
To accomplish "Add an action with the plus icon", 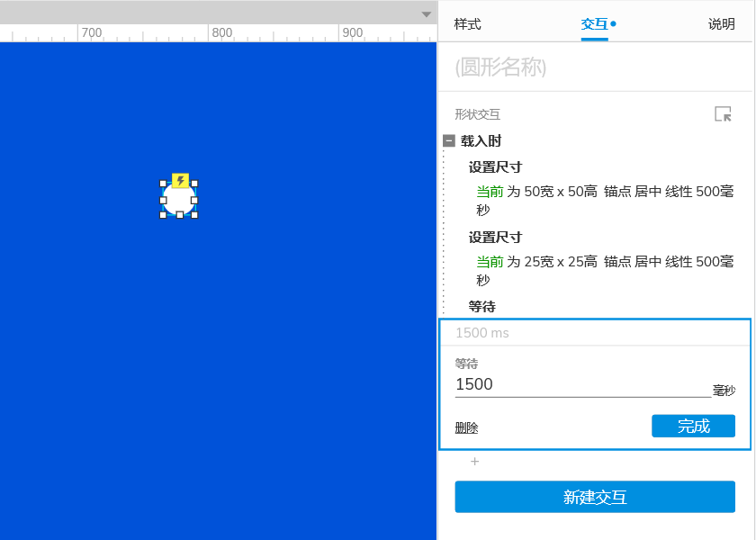I will pyautogui.click(x=475, y=462).
